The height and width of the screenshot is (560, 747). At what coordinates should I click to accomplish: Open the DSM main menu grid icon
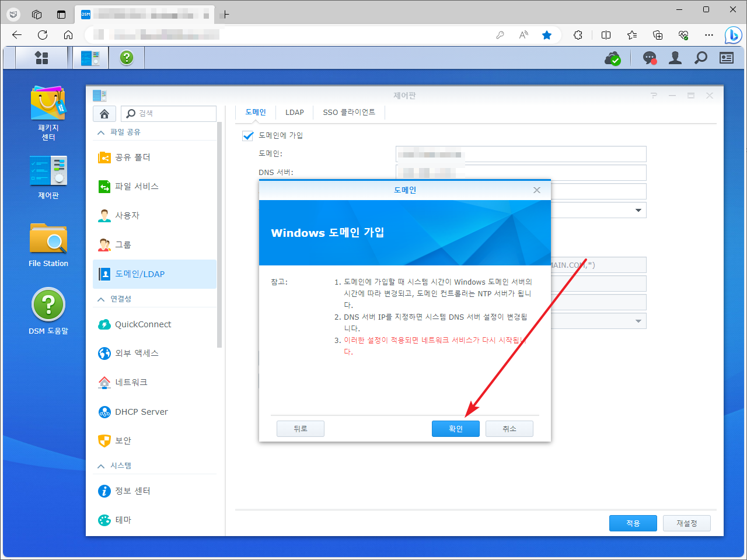coord(41,58)
